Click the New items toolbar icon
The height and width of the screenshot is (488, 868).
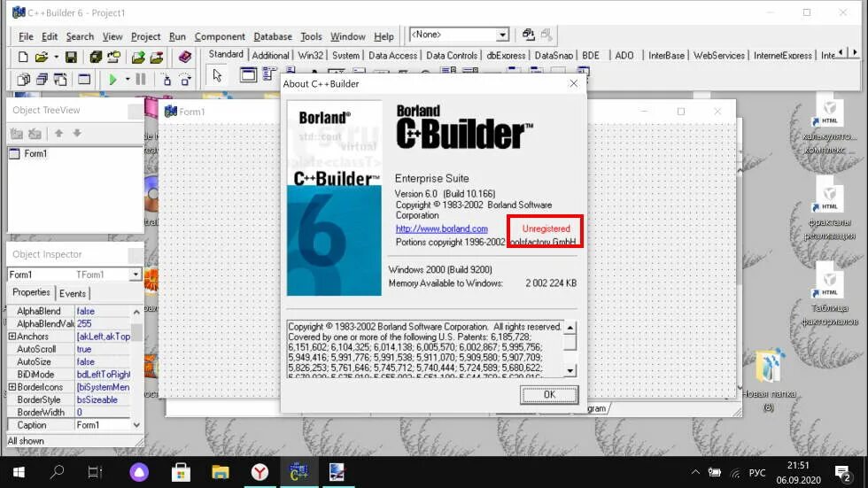click(x=23, y=57)
